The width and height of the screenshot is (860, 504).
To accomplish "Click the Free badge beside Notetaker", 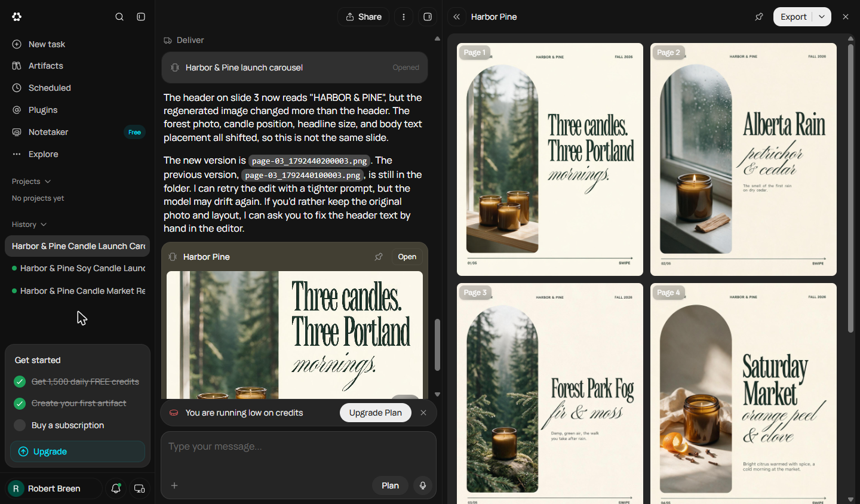I will pos(134,132).
